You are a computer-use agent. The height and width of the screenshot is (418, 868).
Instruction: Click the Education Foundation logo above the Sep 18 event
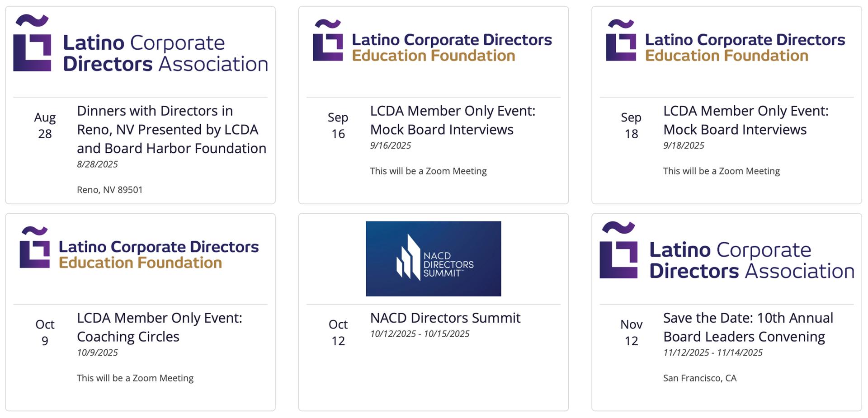pyautogui.click(x=726, y=41)
